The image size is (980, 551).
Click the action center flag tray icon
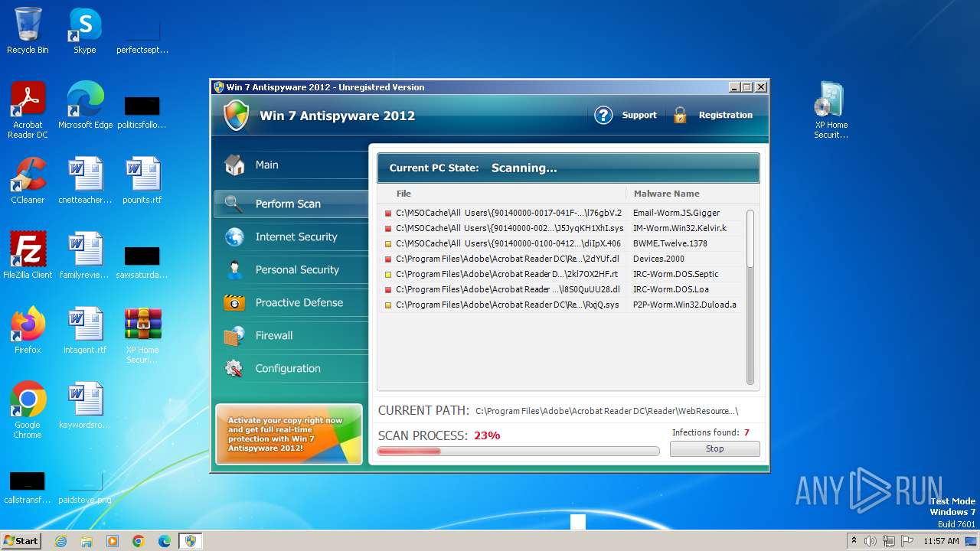907,541
